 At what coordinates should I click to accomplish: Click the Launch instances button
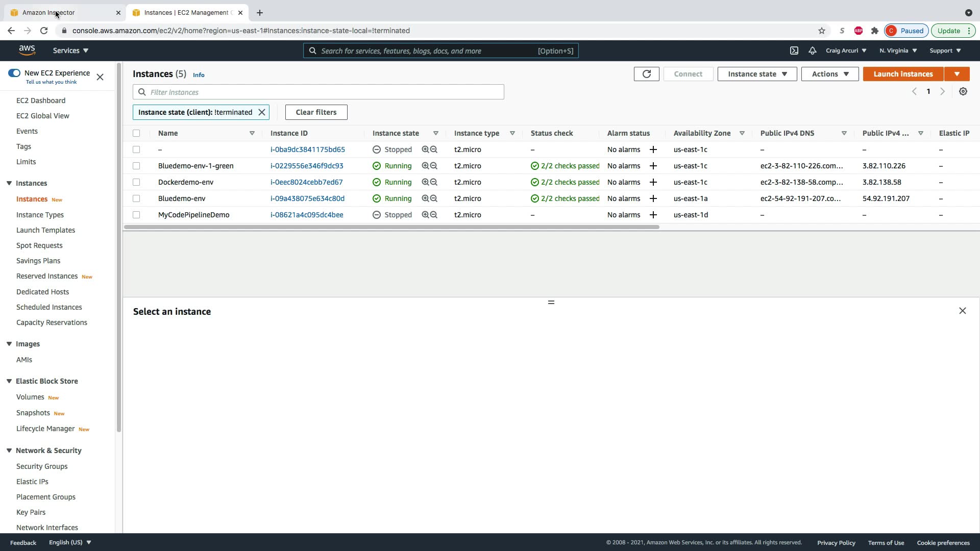(902, 74)
